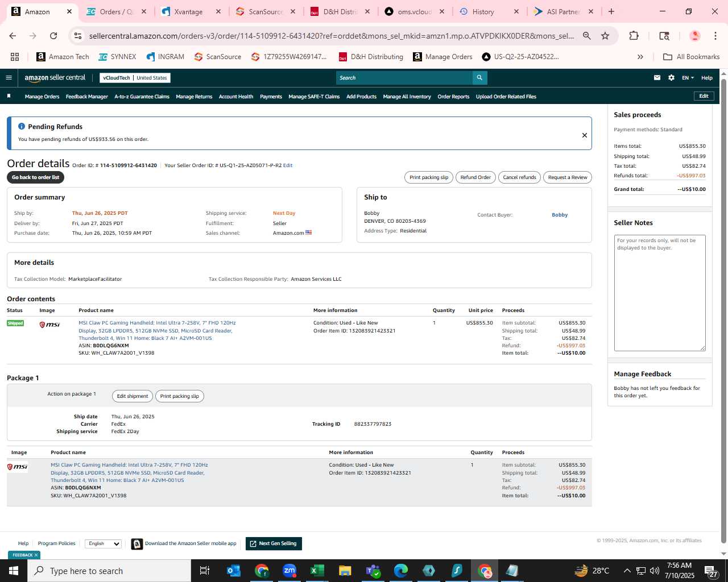Click the search magnifier button
This screenshot has width=728, height=582.
tap(479, 78)
